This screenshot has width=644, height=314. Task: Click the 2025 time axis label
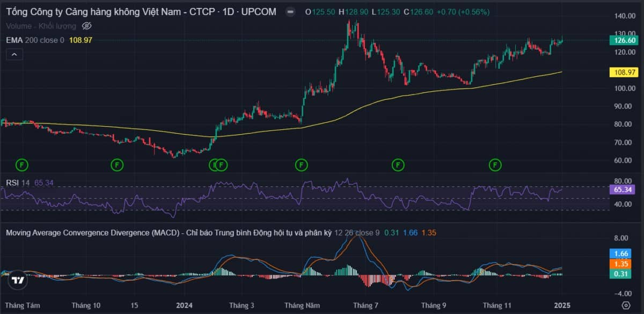(x=561, y=305)
